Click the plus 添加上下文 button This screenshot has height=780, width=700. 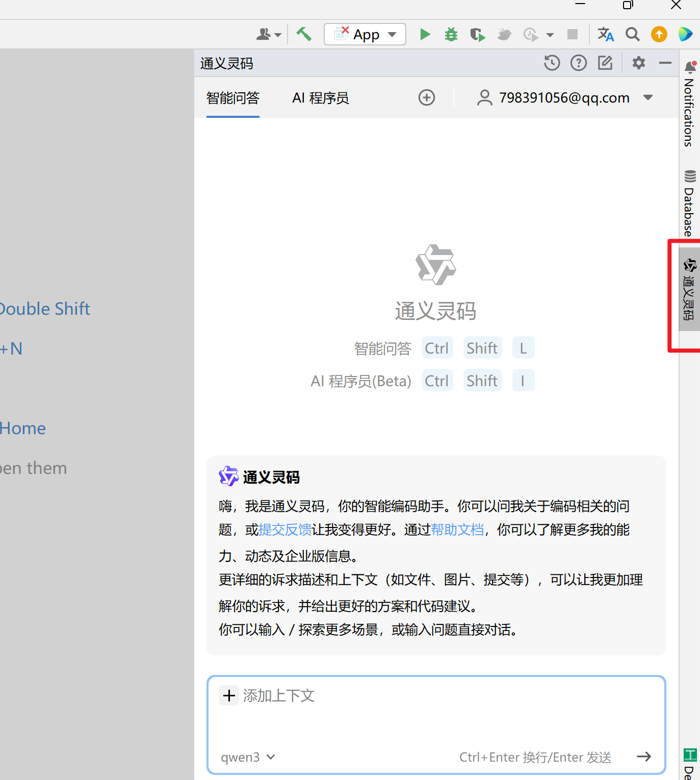click(x=229, y=695)
